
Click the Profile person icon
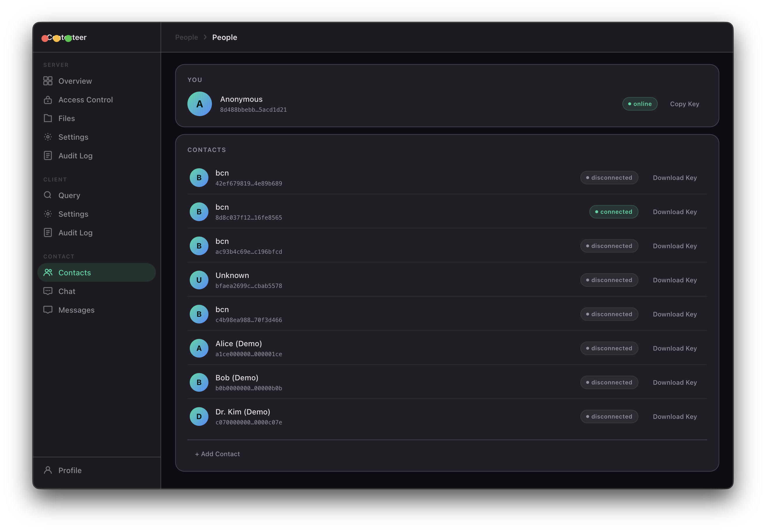click(48, 470)
